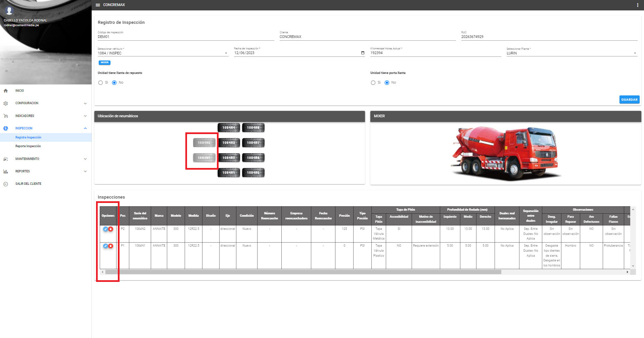Delete the P1 tire inspection row
Screen dimensions: 644x338
tap(110, 246)
